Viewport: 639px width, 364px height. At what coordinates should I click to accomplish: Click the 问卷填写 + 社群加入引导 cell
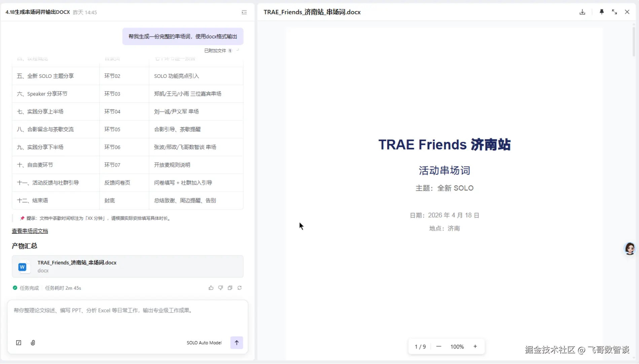[x=196, y=183]
